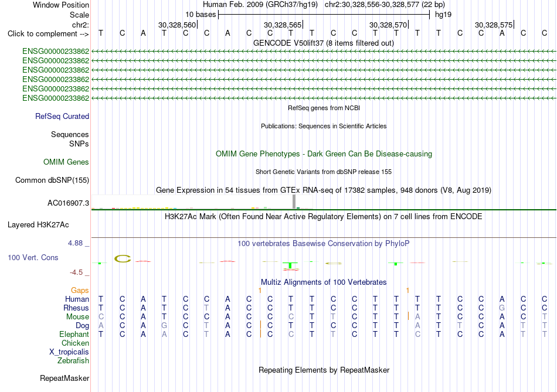The width and height of the screenshot is (557, 392).
Task: Select the Dog alignment row label
Action: coord(82,325)
